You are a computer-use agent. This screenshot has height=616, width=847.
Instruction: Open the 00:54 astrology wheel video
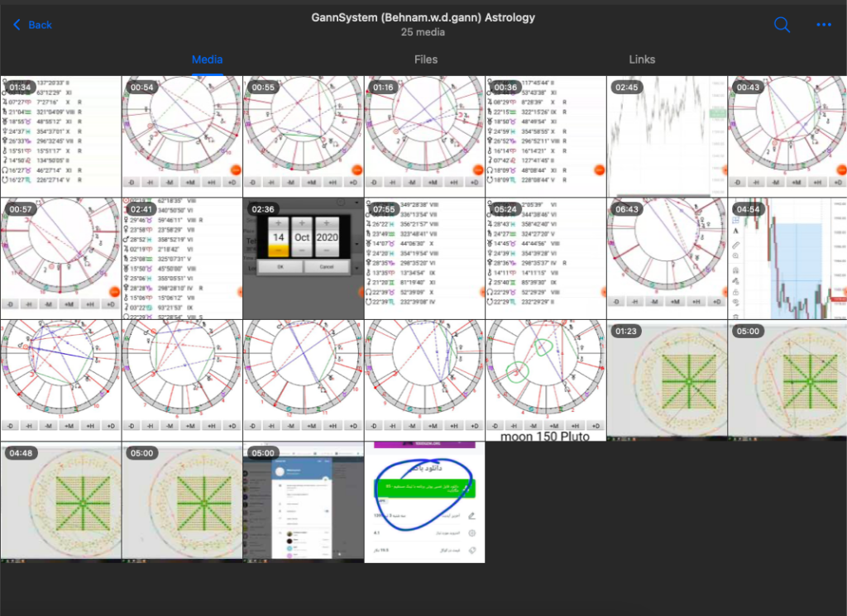click(x=182, y=136)
